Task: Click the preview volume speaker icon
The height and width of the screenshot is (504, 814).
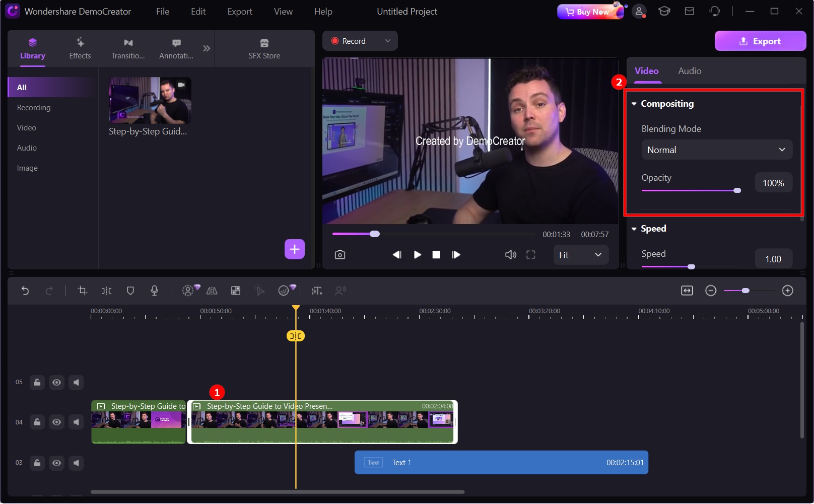Action: tap(511, 255)
